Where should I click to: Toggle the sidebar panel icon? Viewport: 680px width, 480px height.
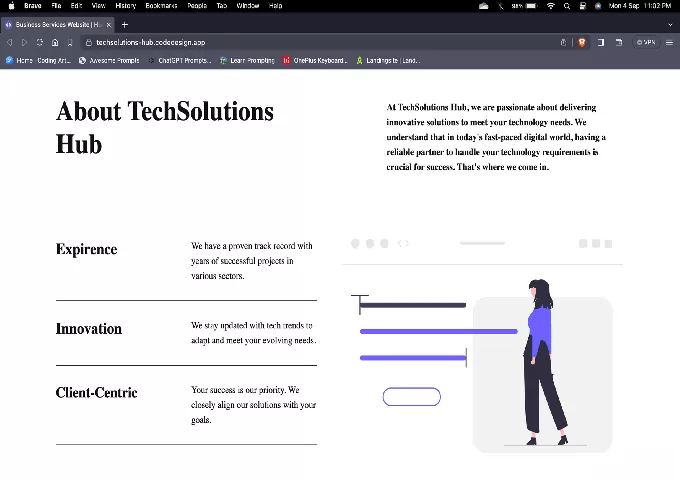click(601, 42)
